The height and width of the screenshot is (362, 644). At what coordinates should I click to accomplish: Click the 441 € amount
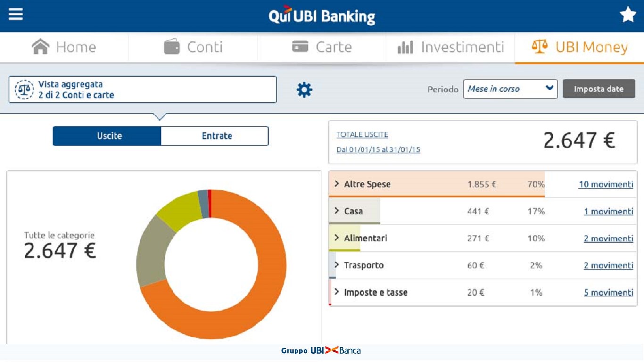click(x=478, y=212)
